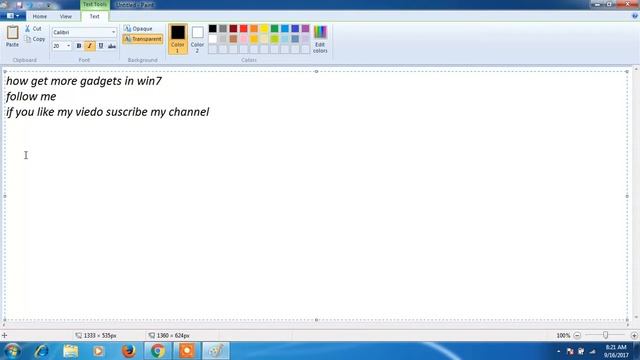Image resolution: width=640 pixels, height=360 pixels.
Task: Click the Paint Help icon
Action: [635, 16]
